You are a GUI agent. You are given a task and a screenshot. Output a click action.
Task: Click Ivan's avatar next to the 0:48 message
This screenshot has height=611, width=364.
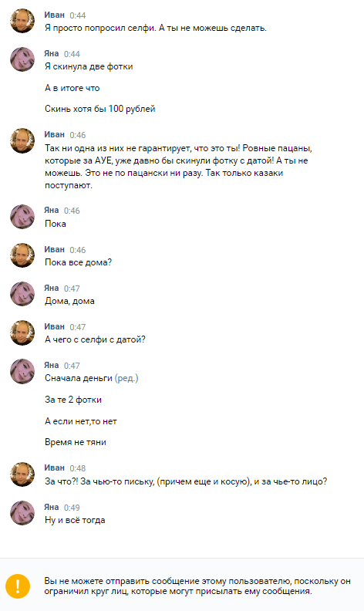pos(22,474)
